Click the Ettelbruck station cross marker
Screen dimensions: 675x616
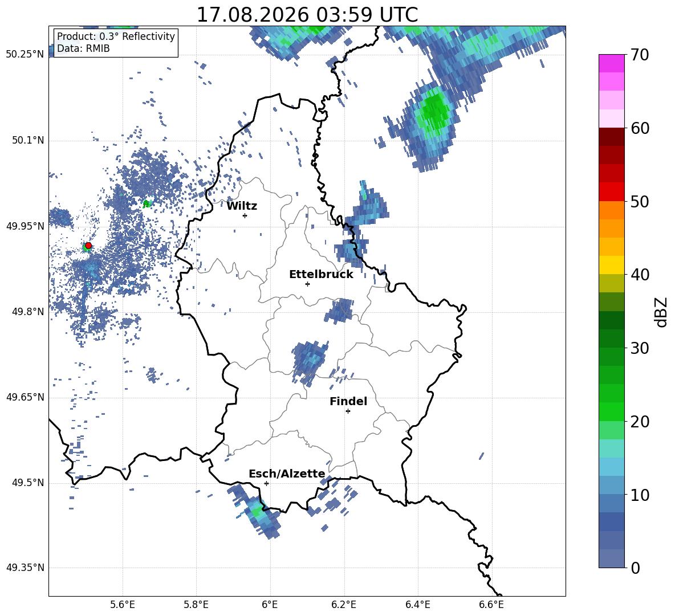coord(307,284)
